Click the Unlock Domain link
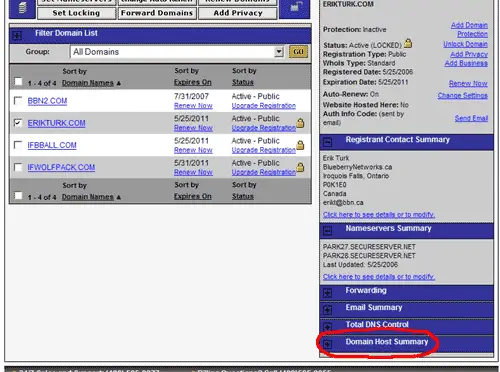This screenshot has height=372, width=500. tap(465, 44)
